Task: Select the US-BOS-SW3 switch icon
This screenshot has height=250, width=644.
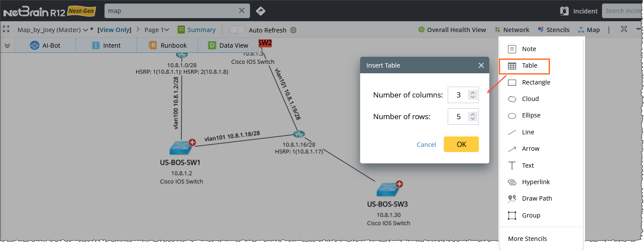Action: coord(387,189)
